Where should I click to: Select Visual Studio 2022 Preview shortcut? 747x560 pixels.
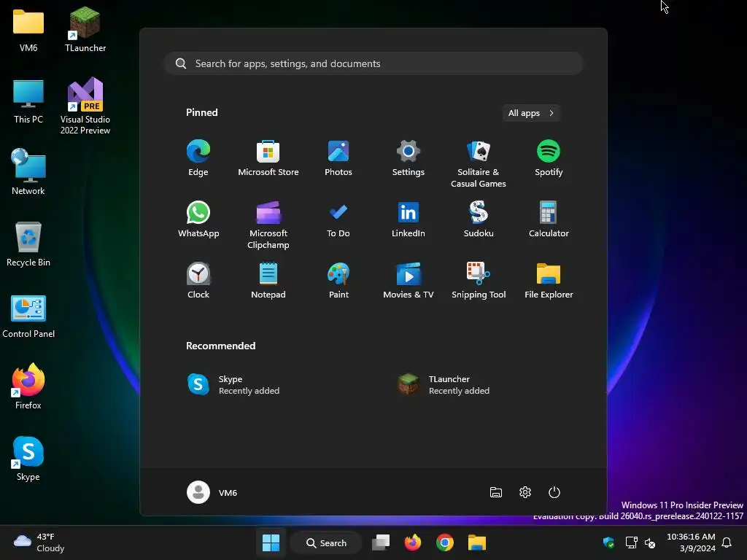click(x=85, y=106)
